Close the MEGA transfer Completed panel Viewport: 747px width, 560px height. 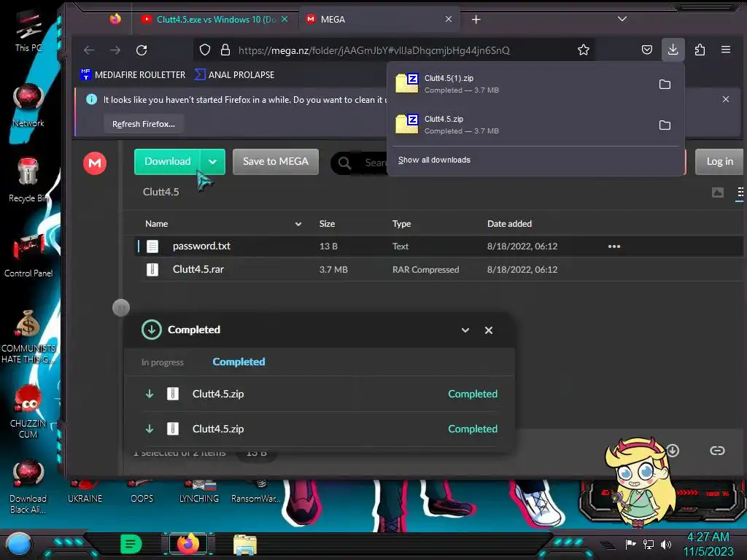pyautogui.click(x=488, y=330)
